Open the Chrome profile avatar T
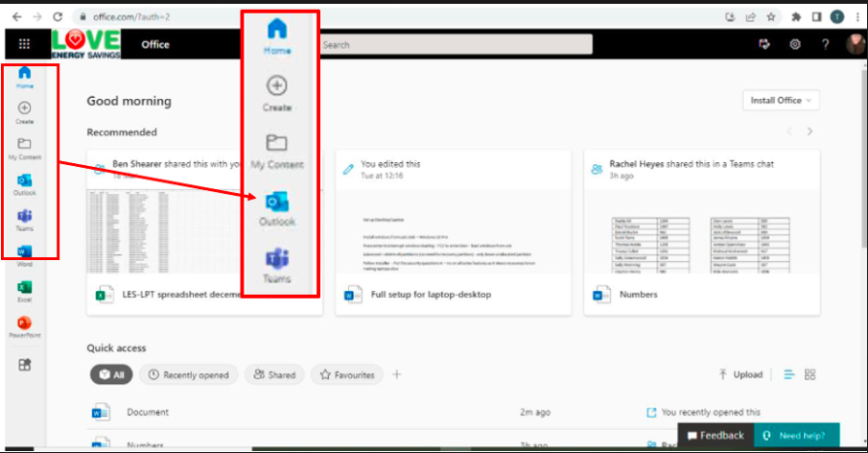Screen dimensions: 868x453 click(837, 17)
